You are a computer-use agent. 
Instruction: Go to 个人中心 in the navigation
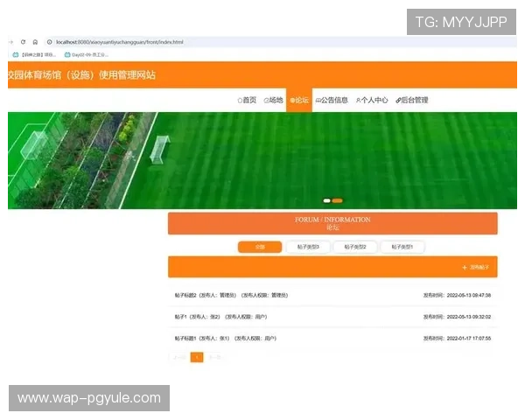click(372, 100)
